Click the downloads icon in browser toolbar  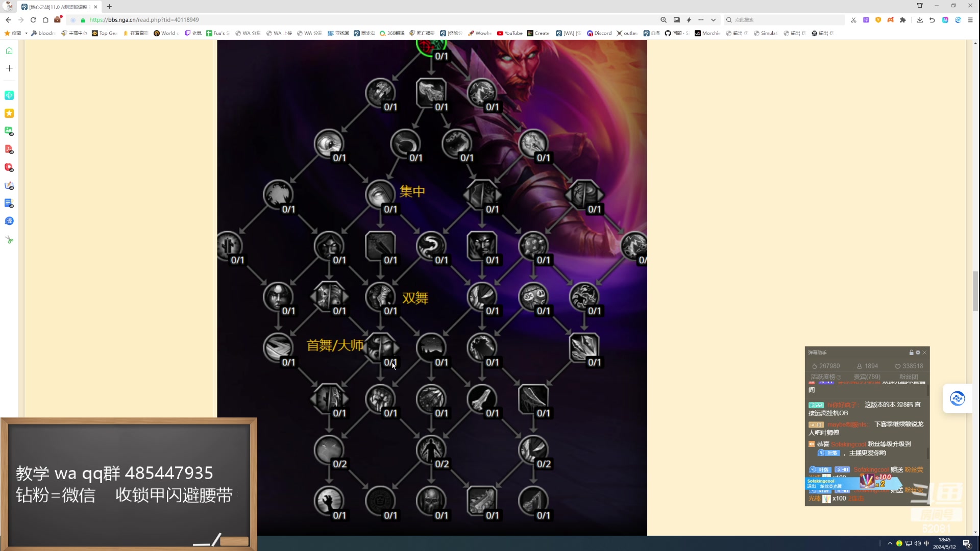(x=919, y=20)
